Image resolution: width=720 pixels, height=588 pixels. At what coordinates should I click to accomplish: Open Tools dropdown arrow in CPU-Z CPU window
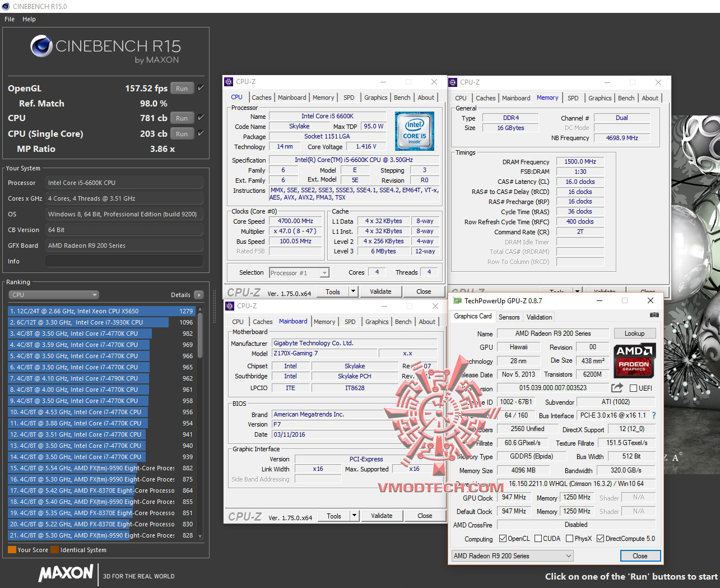[x=353, y=291]
